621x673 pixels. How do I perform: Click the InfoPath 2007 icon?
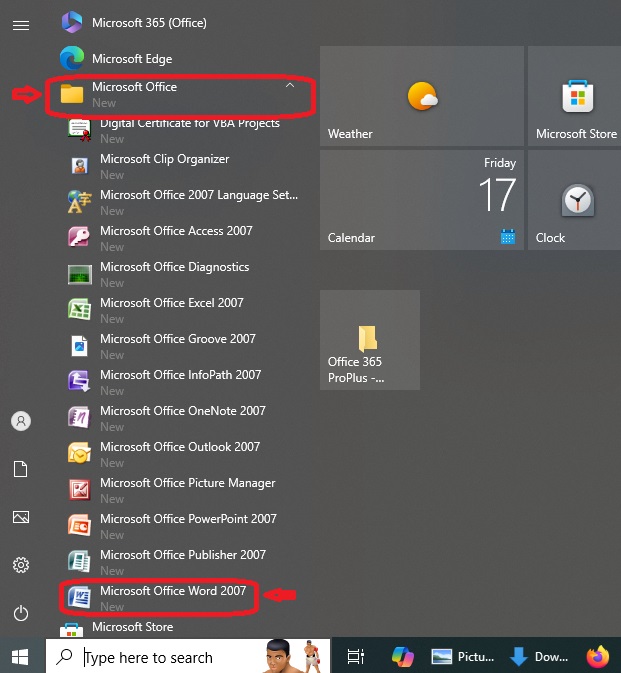coord(79,382)
